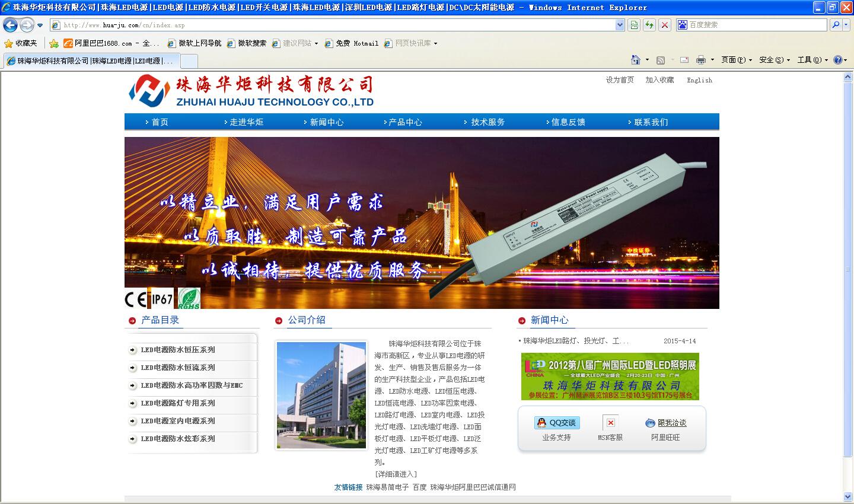Open the 联系我们 navigation item
The width and height of the screenshot is (854, 504).
pyautogui.click(x=651, y=122)
